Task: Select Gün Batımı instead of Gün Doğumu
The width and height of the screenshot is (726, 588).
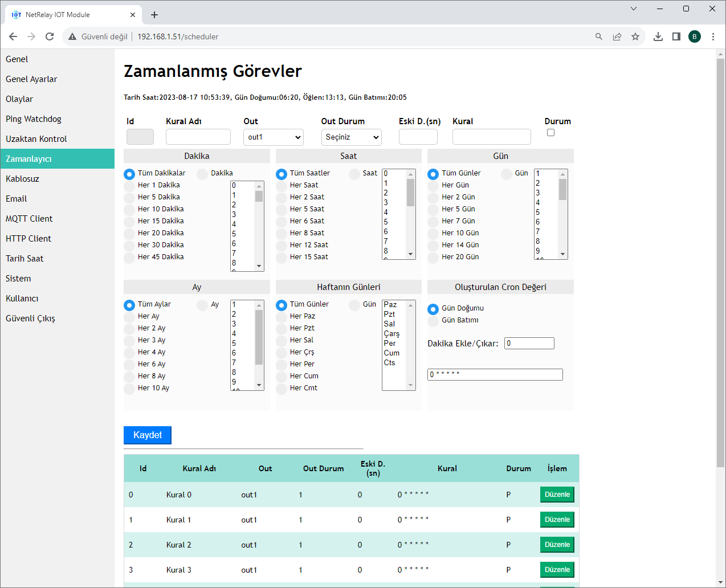Action: tap(434, 320)
